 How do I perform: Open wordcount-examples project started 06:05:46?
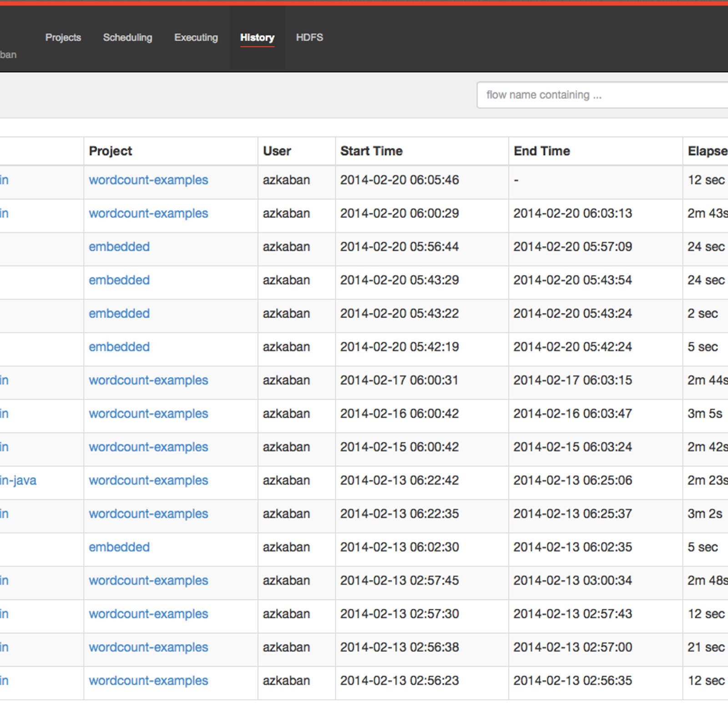coord(148,180)
